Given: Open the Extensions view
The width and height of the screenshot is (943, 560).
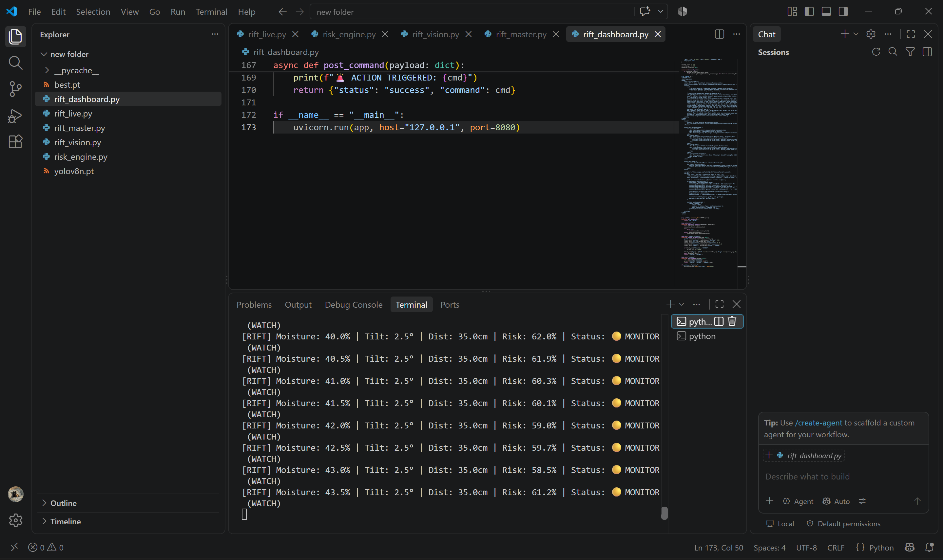Looking at the screenshot, I should pyautogui.click(x=15, y=142).
